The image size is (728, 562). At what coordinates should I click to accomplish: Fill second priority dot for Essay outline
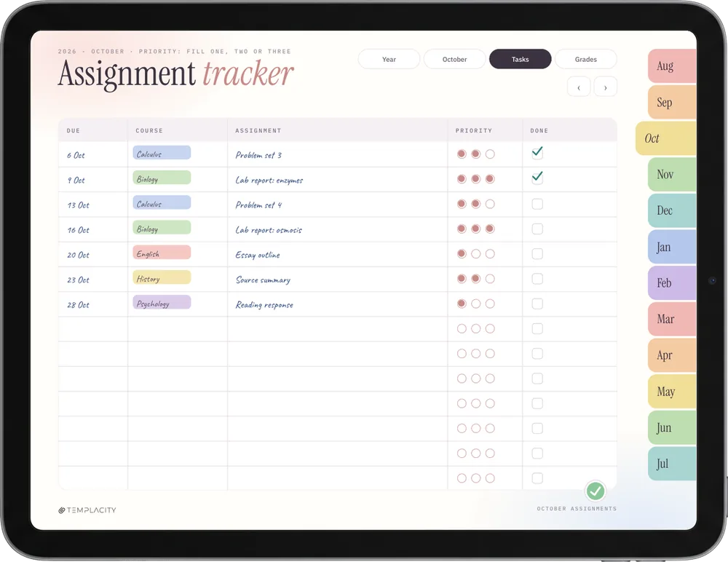pyautogui.click(x=476, y=253)
